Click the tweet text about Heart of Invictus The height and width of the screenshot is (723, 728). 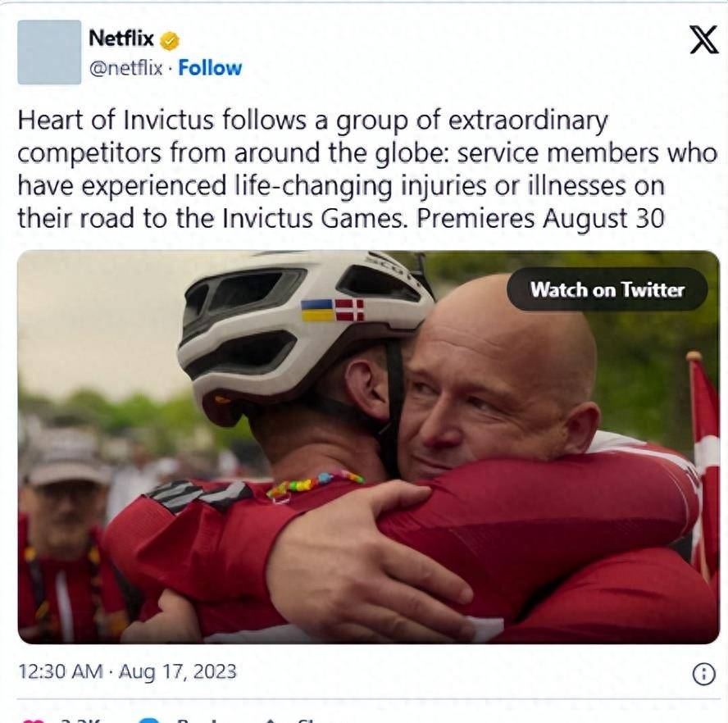(366, 169)
